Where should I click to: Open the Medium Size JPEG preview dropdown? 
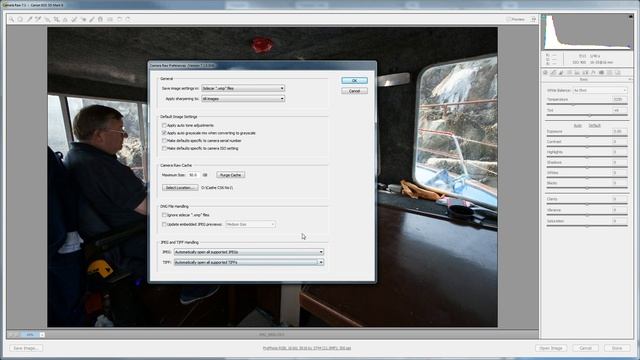(x=251, y=224)
